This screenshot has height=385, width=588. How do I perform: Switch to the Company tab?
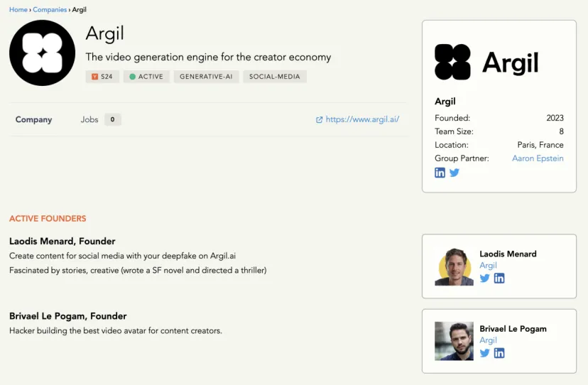[x=34, y=120]
